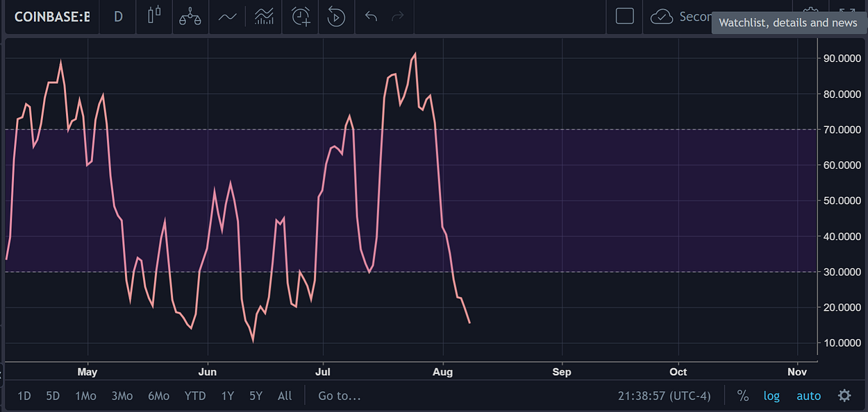Toggle the auto scale
Screen dimensions: 868x412
point(808,396)
